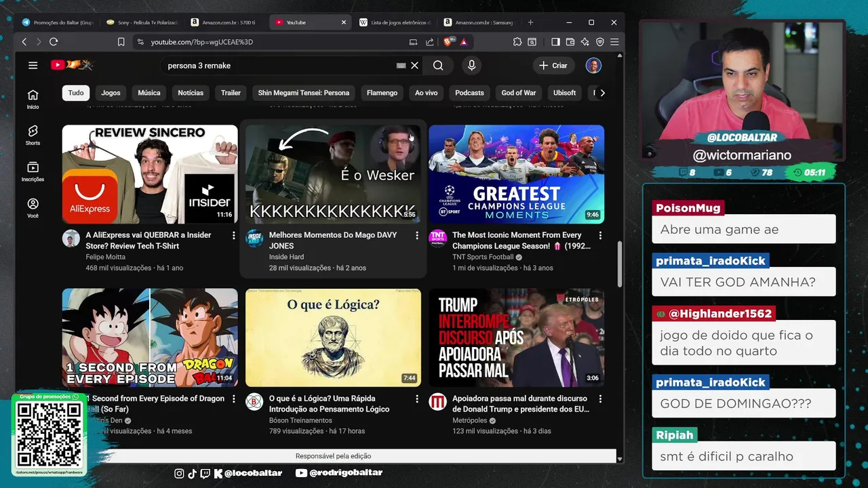Select the Jogos filter chip
Image resolution: width=868 pixels, height=488 pixels.
tap(111, 93)
